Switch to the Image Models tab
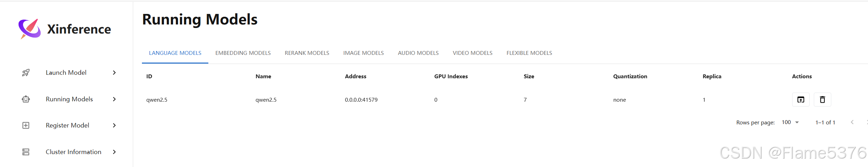 click(x=364, y=53)
